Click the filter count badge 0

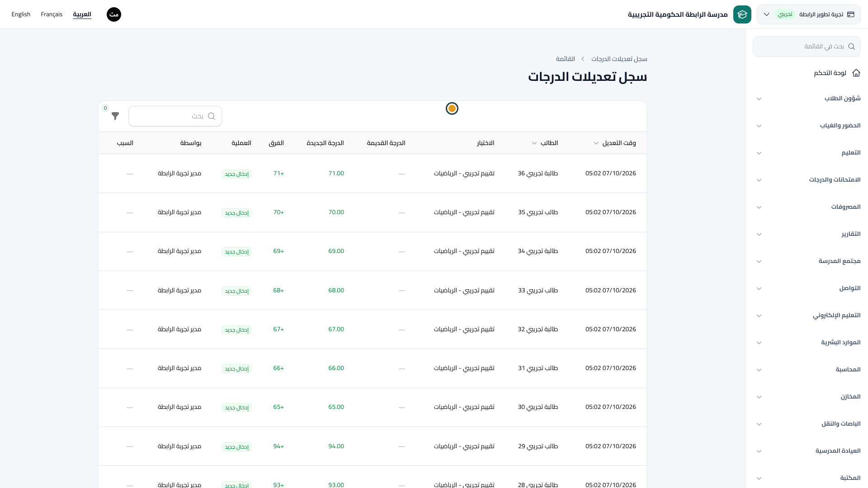click(105, 108)
